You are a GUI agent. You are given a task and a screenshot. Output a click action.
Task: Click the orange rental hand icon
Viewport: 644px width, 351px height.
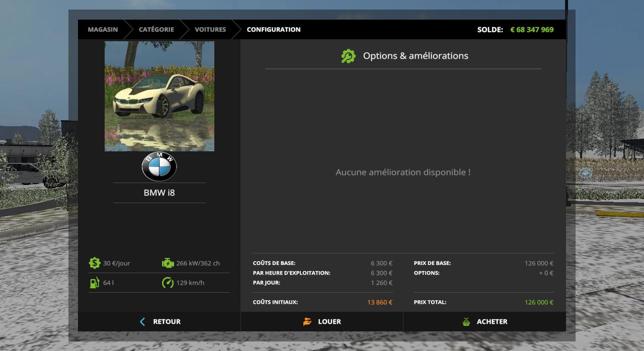pyautogui.click(x=307, y=322)
